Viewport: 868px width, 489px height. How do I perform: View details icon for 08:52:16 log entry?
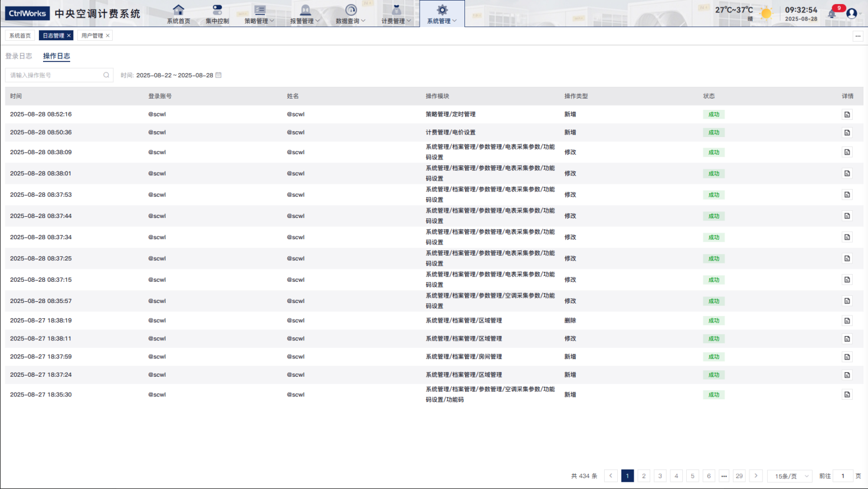pyautogui.click(x=847, y=115)
